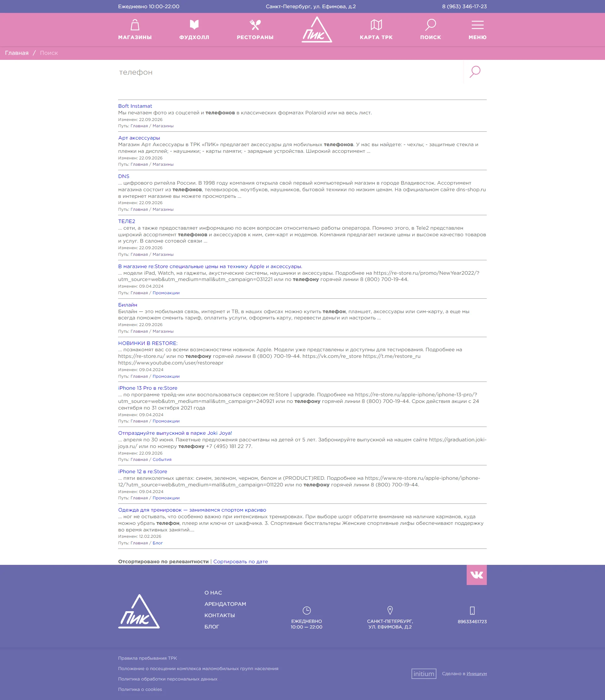
Task: Click the footer ПИК logo
Action: 139,611
